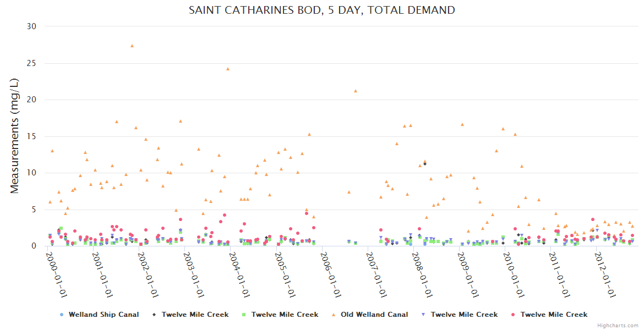Select the orange triangle point near 21 mg/L

(356, 91)
